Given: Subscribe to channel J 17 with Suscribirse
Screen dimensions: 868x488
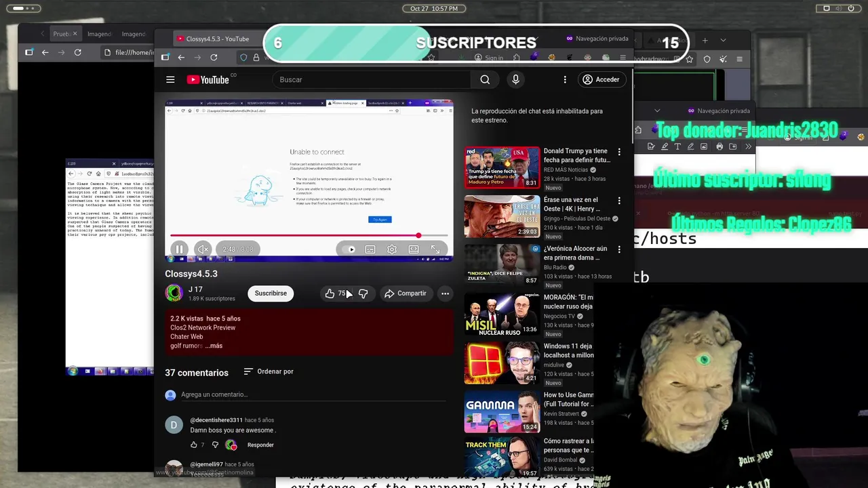Looking at the screenshot, I should [x=271, y=293].
